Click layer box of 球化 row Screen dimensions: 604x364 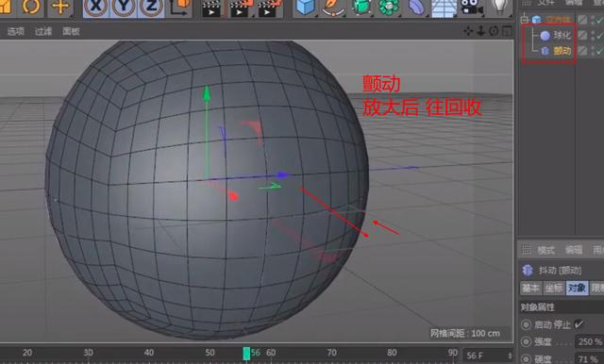[x=583, y=36]
